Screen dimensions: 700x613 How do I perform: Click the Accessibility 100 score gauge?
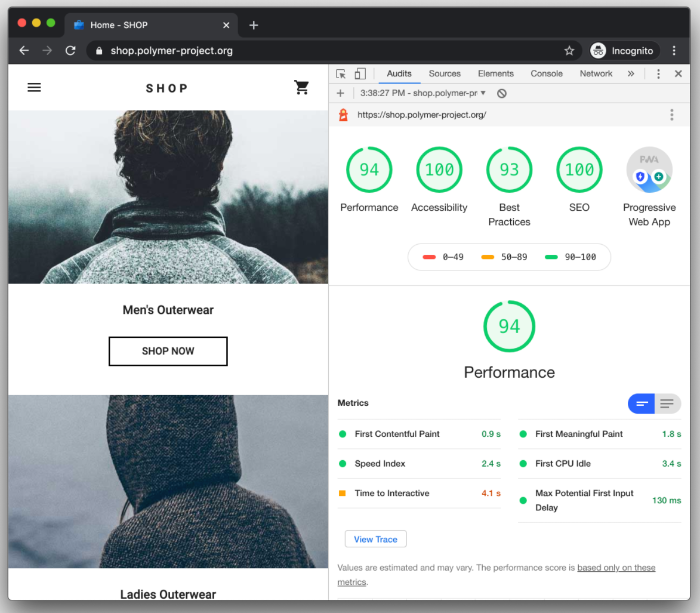click(439, 170)
